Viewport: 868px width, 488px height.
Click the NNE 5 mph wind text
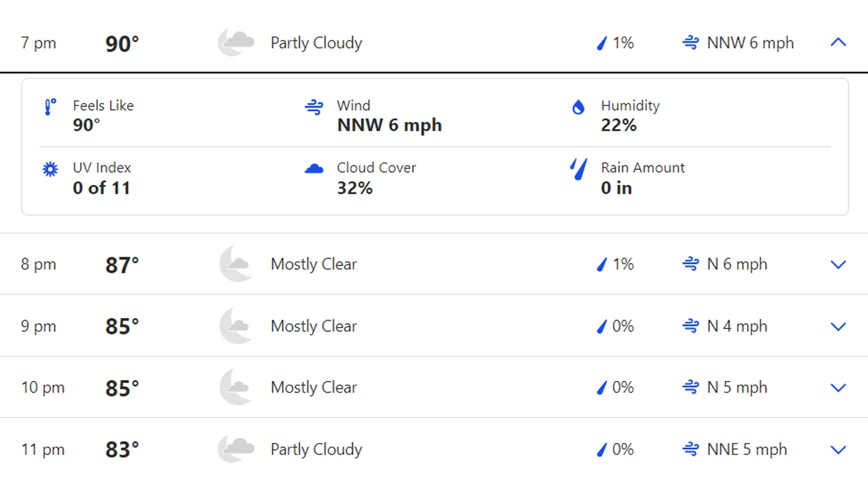click(746, 450)
